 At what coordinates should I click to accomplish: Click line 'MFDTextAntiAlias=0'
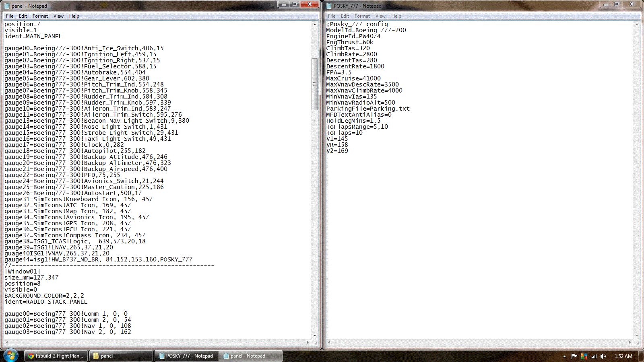coord(359,115)
